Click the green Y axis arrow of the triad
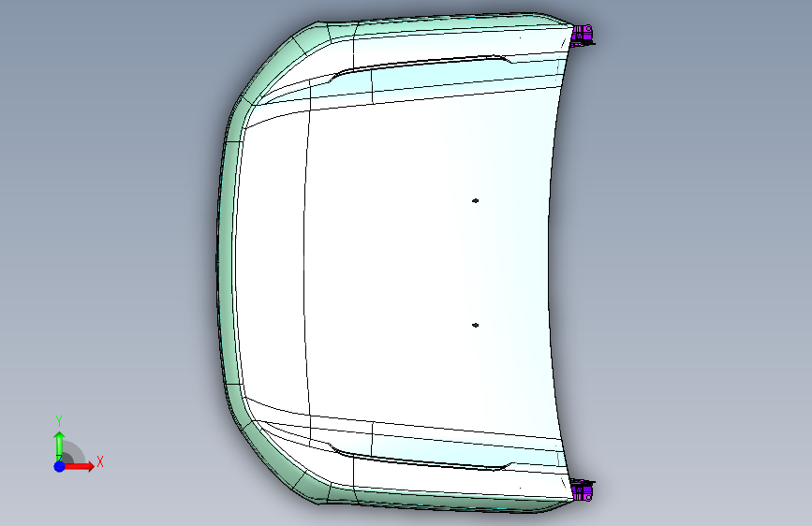This screenshot has width=812, height=526. (60, 445)
